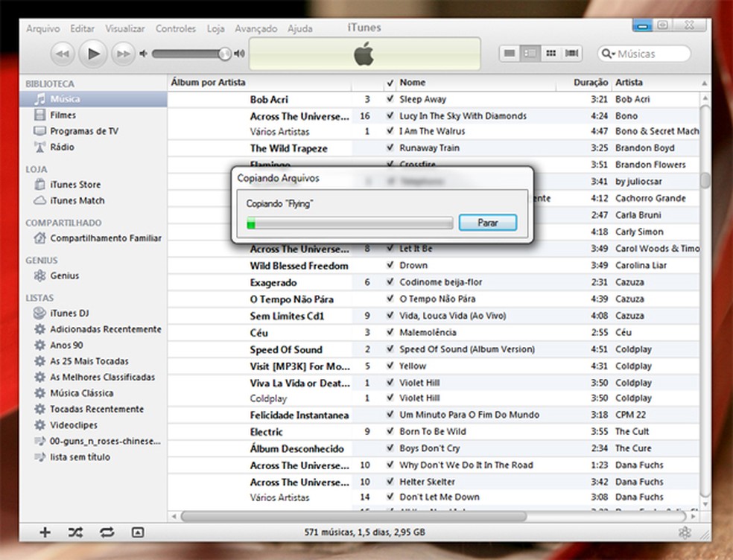Screen dimensions: 733x560
Task: Sort by the Nome column header
Action: click(476, 82)
